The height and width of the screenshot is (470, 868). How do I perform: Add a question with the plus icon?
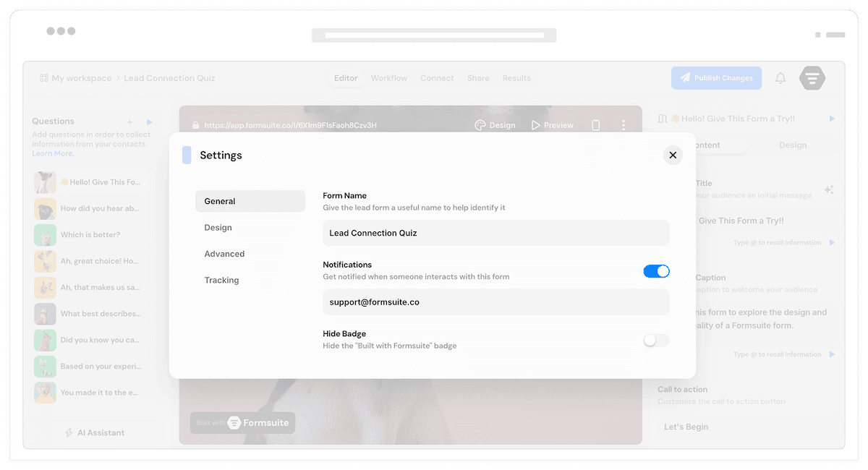129,122
